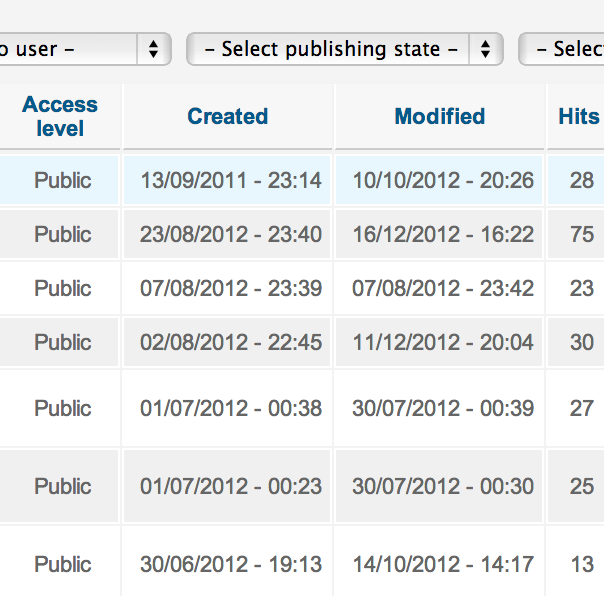Click modified date 30/07/2012 - 00:39

tap(443, 408)
